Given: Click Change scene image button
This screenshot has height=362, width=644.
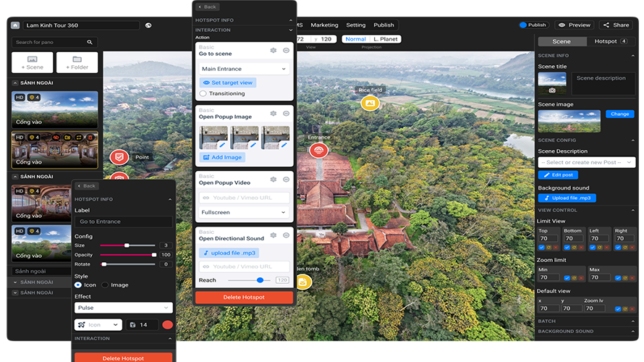Looking at the screenshot, I should coord(620,114).
